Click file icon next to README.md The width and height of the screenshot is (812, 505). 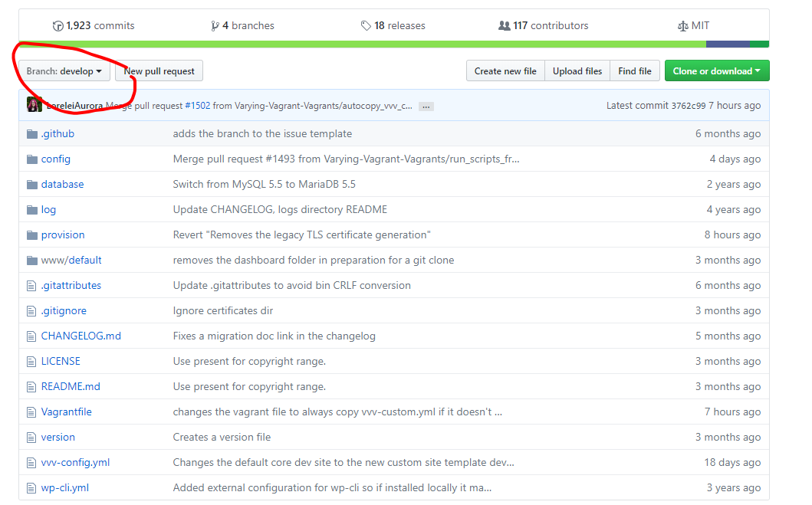pyautogui.click(x=31, y=387)
